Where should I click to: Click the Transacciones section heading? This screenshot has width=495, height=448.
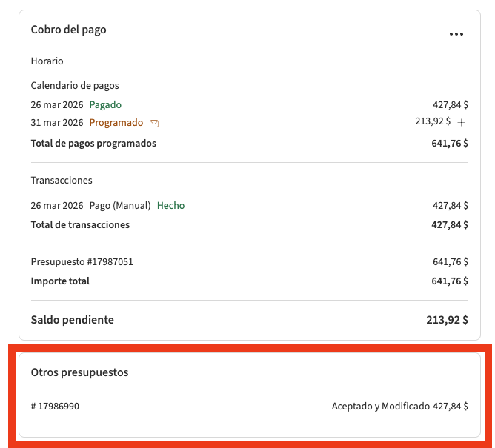62,180
